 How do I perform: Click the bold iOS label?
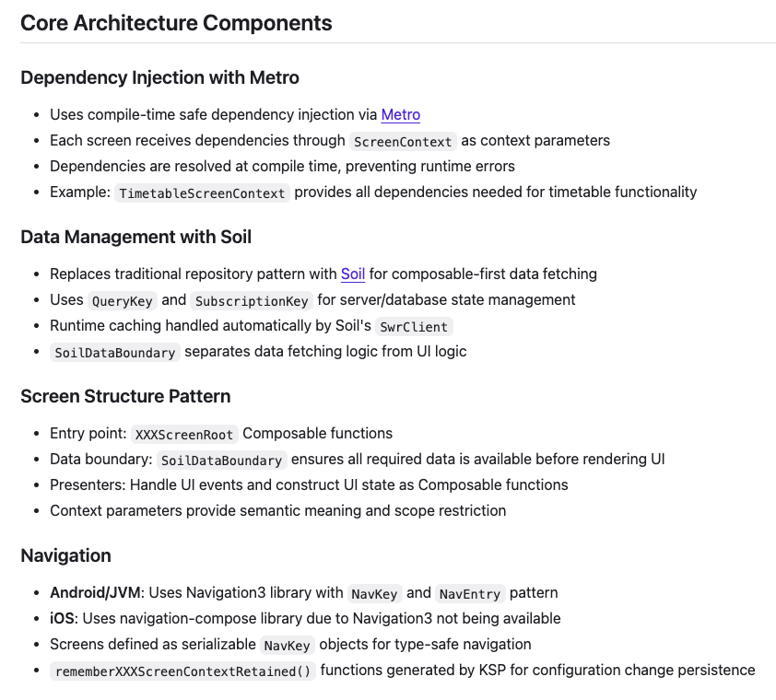[62, 618]
